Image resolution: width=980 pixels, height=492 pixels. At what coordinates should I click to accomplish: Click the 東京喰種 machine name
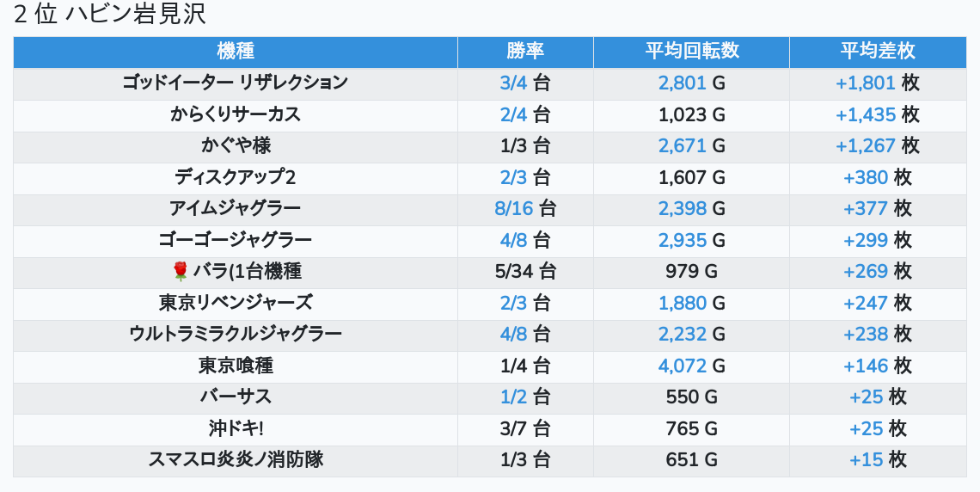pyautogui.click(x=235, y=366)
